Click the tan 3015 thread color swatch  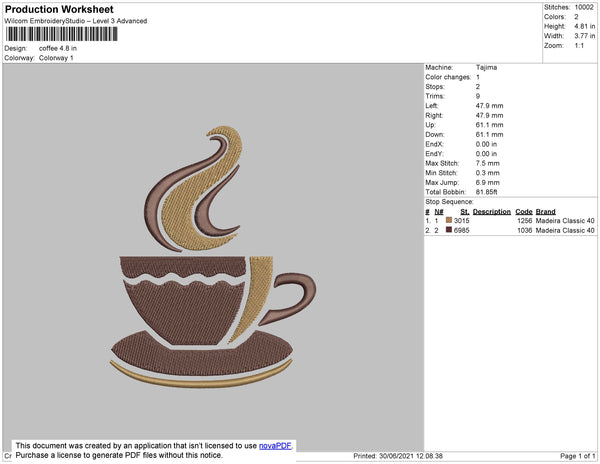[449, 220]
